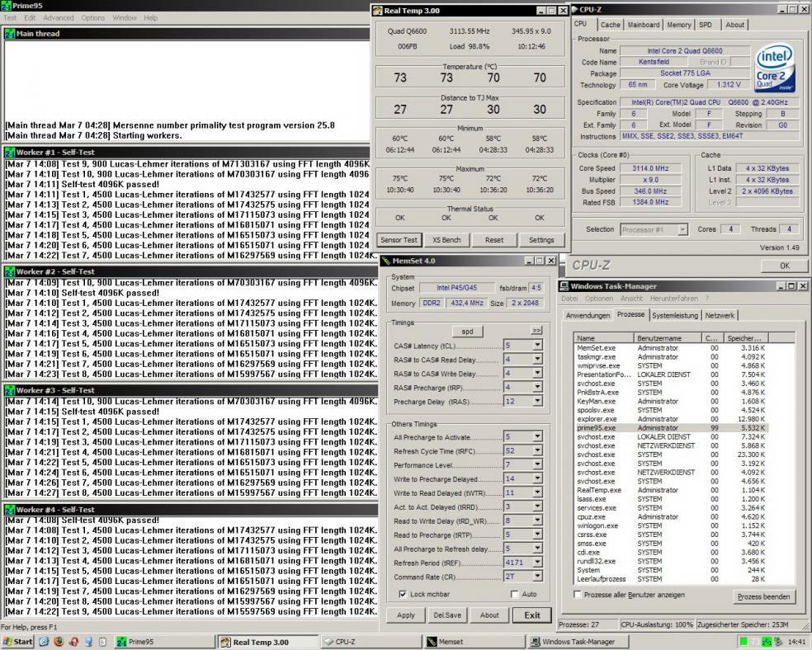812x650 pixels.
Task: Select the prime95.exe process row
Action: click(671, 428)
